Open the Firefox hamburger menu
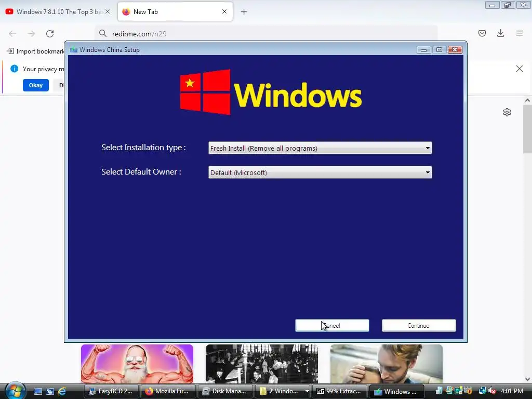 tap(520, 33)
